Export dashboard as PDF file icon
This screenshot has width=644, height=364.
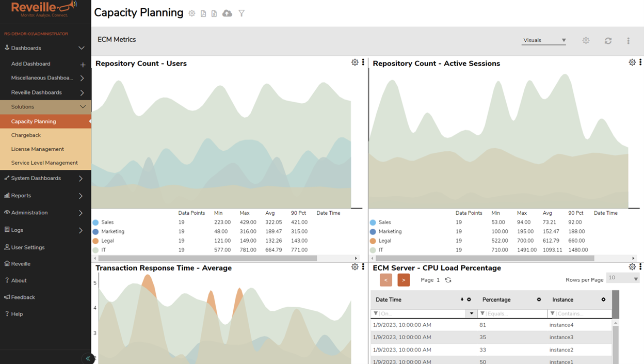(x=203, y=13)
